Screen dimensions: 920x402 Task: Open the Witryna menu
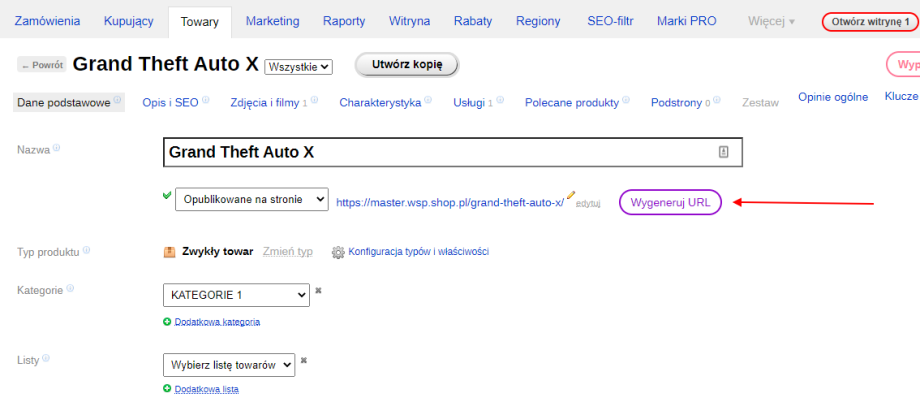pos(409,22)
